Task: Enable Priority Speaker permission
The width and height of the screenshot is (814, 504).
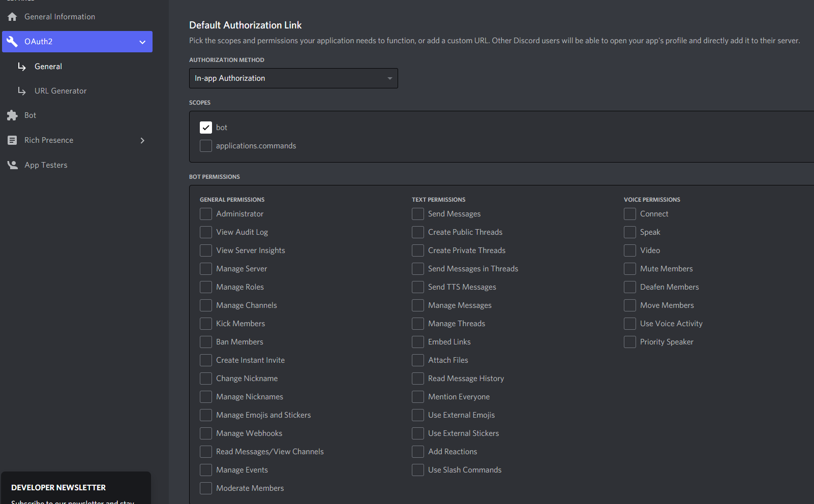Action: 630,342
